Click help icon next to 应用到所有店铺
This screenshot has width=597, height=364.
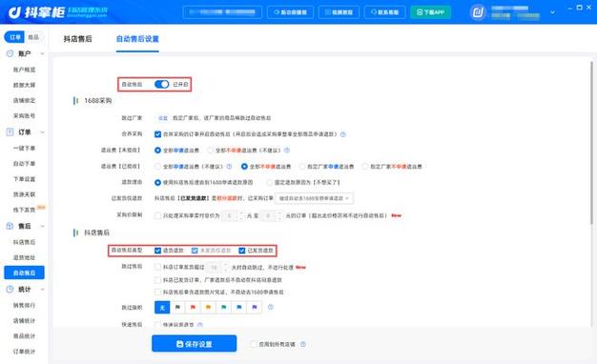tap(303, 344)
